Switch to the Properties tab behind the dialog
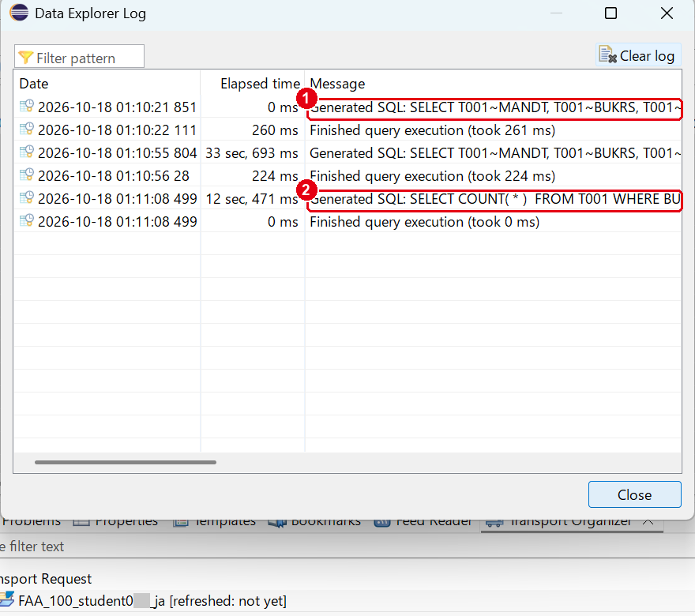Image resolution: width=695 pixels, height=616 pixels. point(116,523)
